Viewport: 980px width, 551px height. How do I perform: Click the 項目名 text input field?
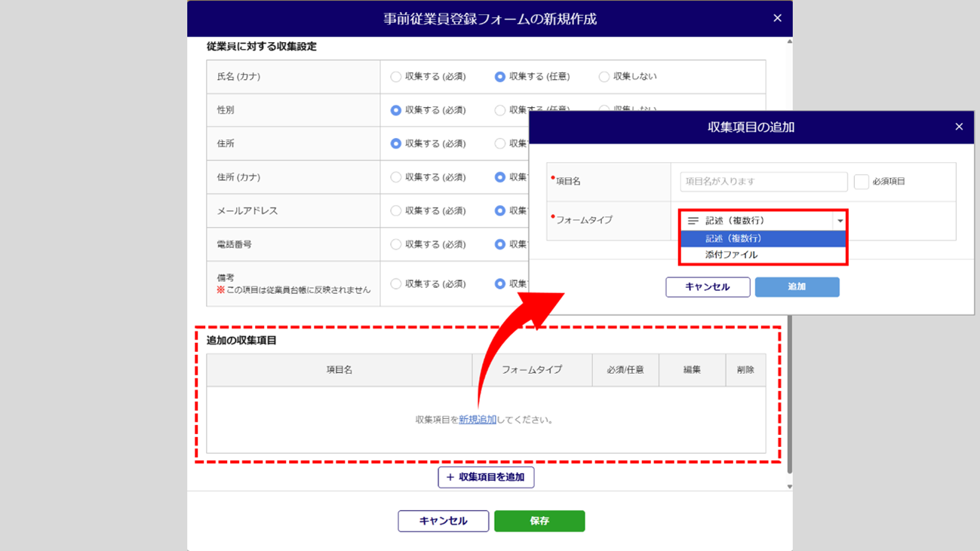tap(763, 182)
